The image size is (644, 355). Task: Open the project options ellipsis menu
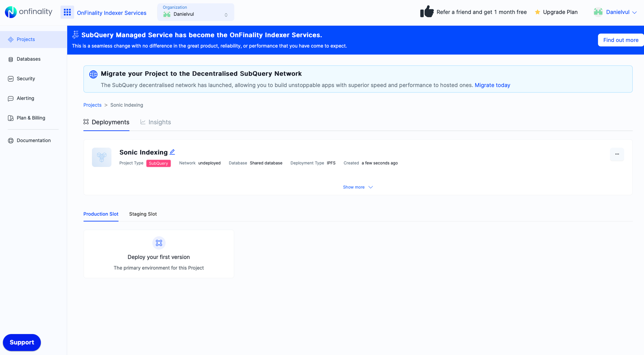click(x=617, y=154)
